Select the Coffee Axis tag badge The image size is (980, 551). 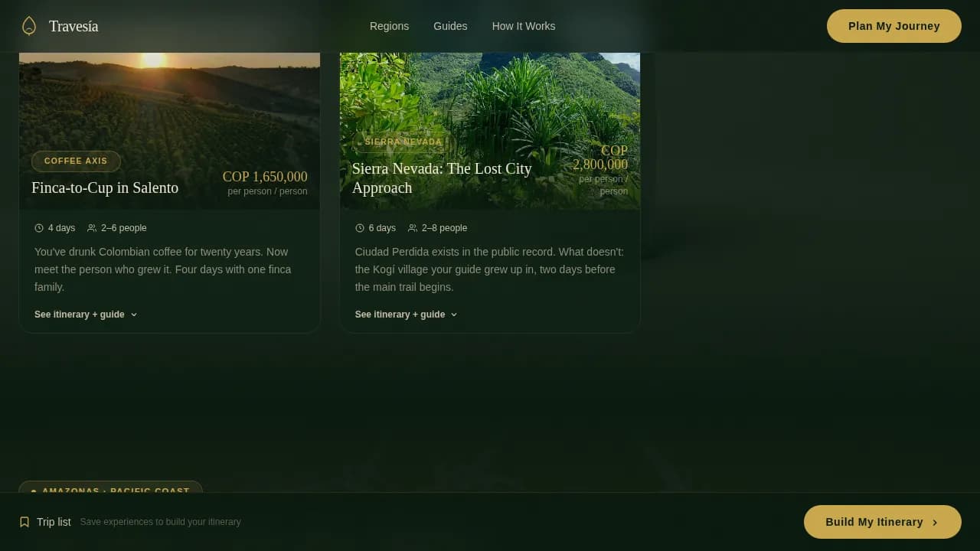pyautogui.click(x=76, y=161)
